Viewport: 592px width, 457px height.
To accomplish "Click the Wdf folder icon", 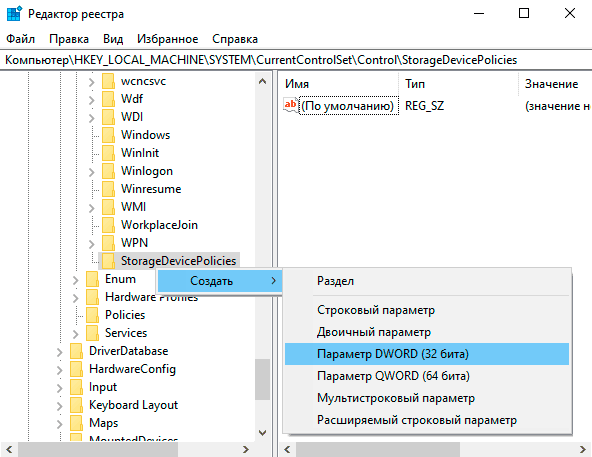I will pyautogui.click(x=108, y=99).
